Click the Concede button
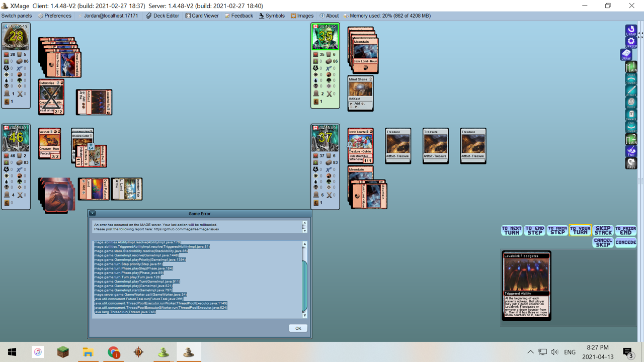 click(625, 242)
